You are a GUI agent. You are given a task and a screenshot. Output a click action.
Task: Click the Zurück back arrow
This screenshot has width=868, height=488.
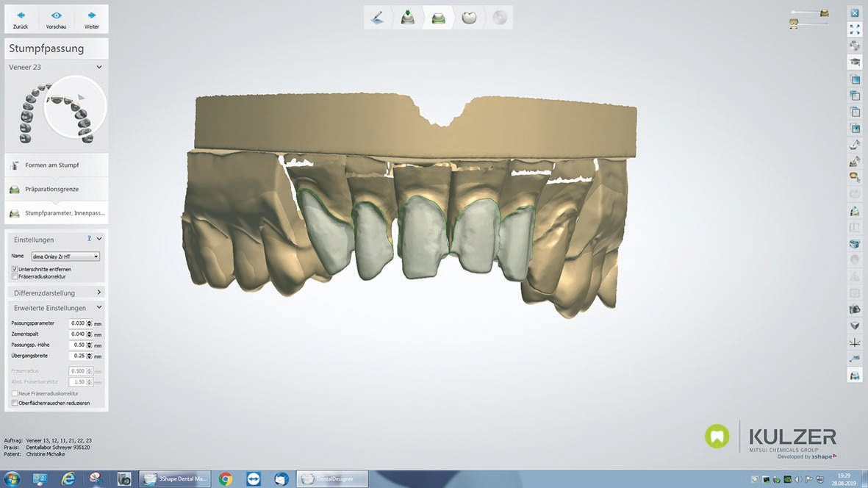[21, 15]
